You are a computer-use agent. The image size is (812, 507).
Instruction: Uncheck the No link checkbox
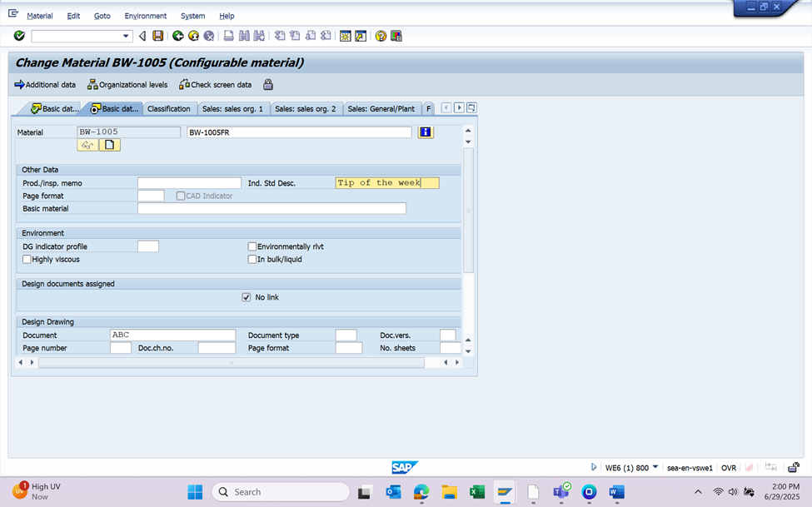[247, 297]
